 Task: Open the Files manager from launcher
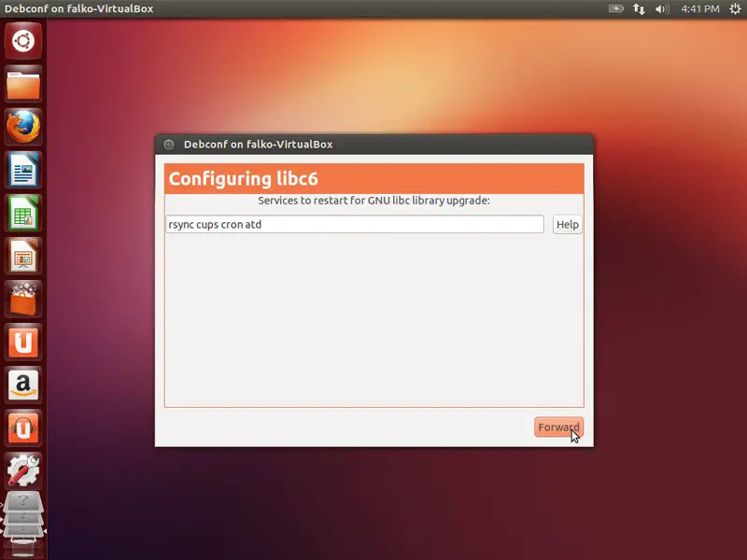pos(23,84)
